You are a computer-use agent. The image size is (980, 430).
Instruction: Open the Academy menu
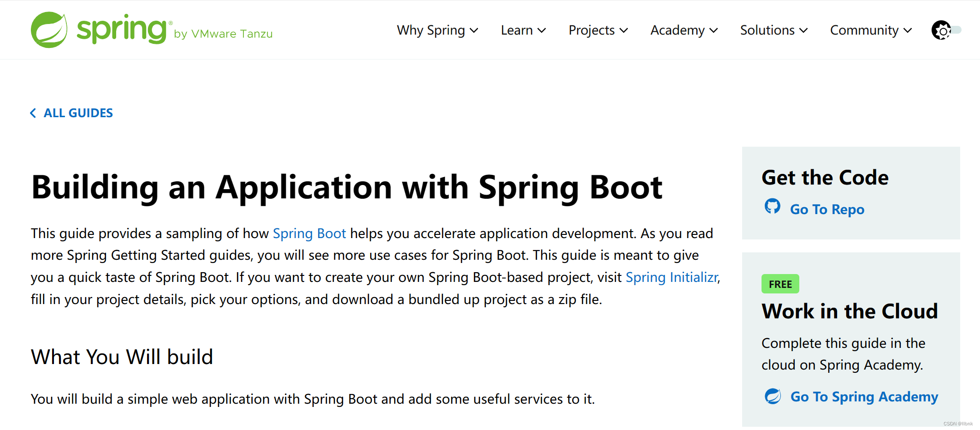pos(684,30)
